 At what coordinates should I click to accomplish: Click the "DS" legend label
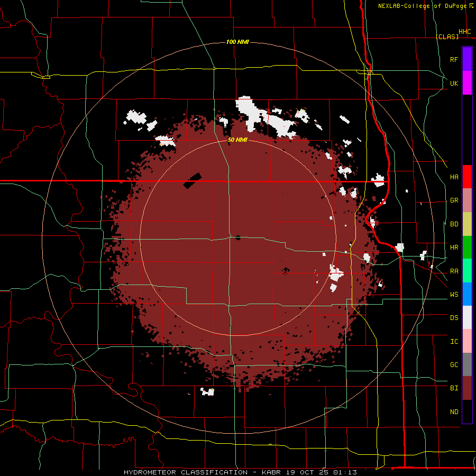pyautogui.click(x=454, y=318)
